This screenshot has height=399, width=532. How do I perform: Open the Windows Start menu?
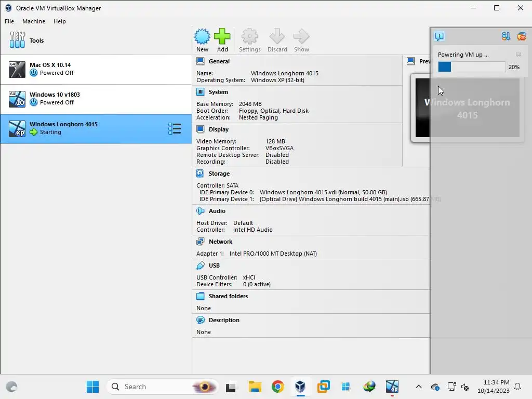tap(92, 387)
